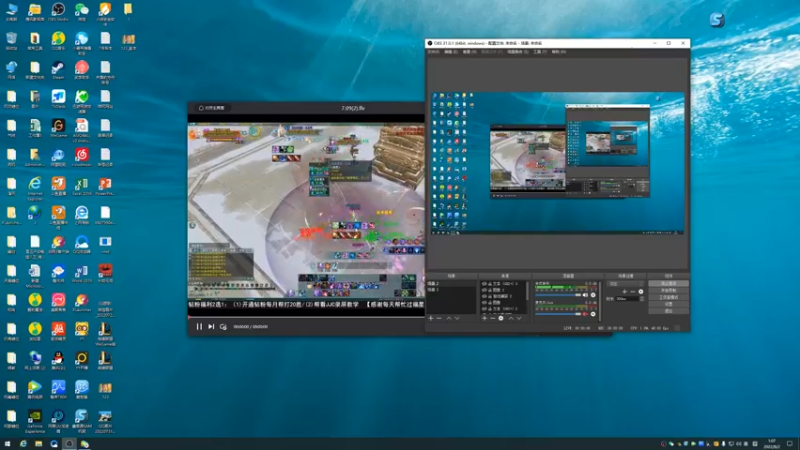Screen dimensions: 800x450
Task: Mute desktop audio speaker icon in mixer
Action: [x=585, y=295]
